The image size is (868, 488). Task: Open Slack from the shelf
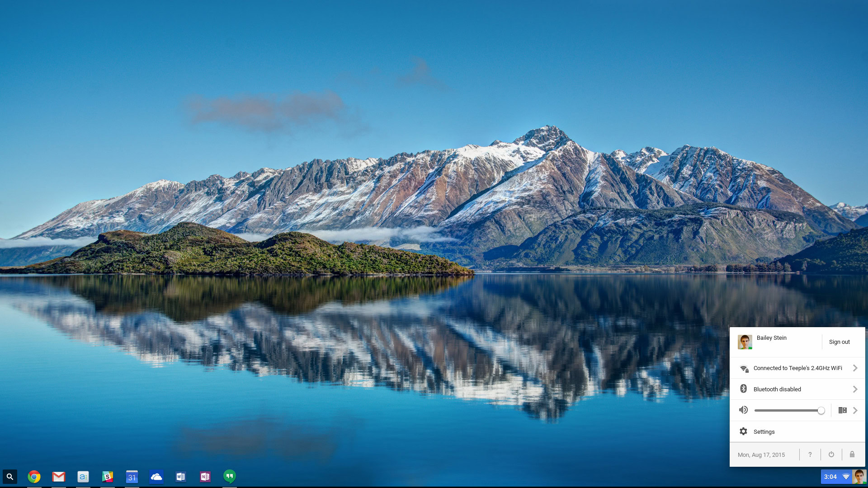tap(107, 477)
